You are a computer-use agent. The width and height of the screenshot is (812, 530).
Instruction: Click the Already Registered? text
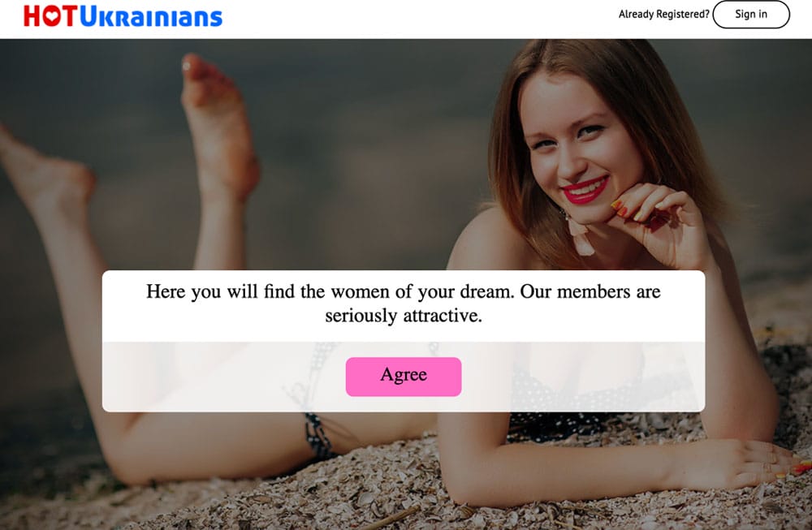click(664, 15)
